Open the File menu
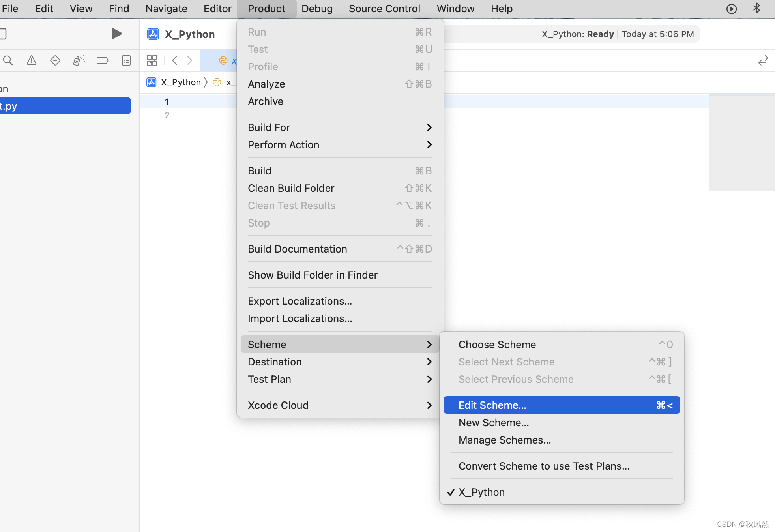The image size is (775, 532). coord(10,9)
